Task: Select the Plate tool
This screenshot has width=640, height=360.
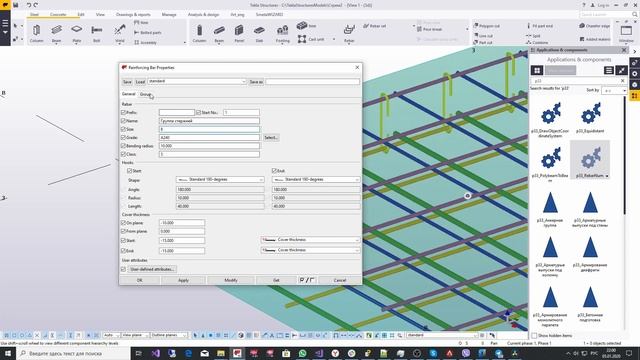Action: coord(76,33)
